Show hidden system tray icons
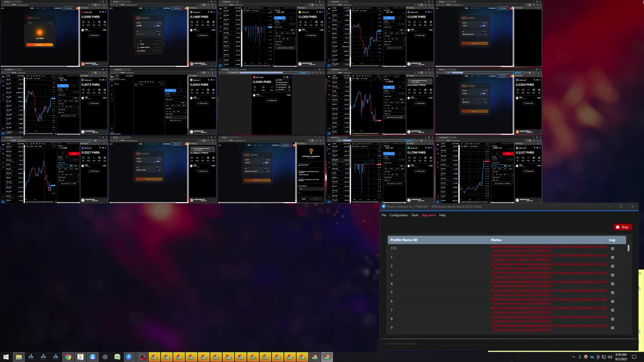Image resolution: width=644 pixels, height=362 pixels. 574,357
